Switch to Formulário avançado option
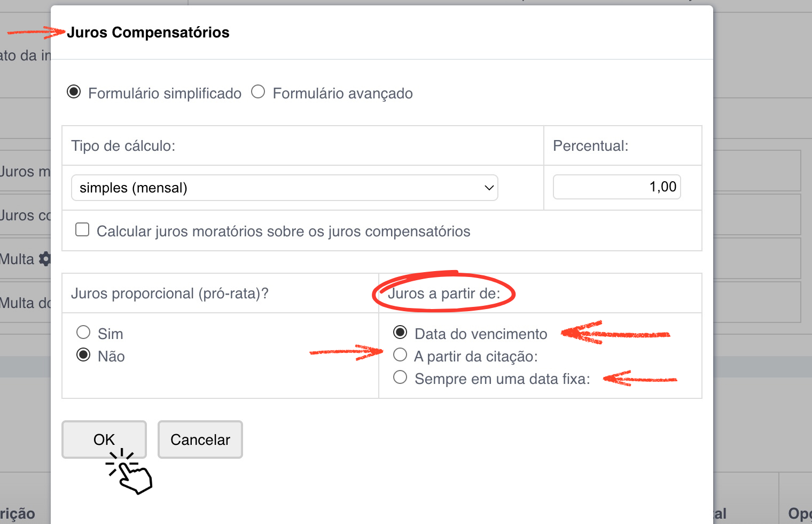This screenshot has height=524, width=812. click(258, 92)
